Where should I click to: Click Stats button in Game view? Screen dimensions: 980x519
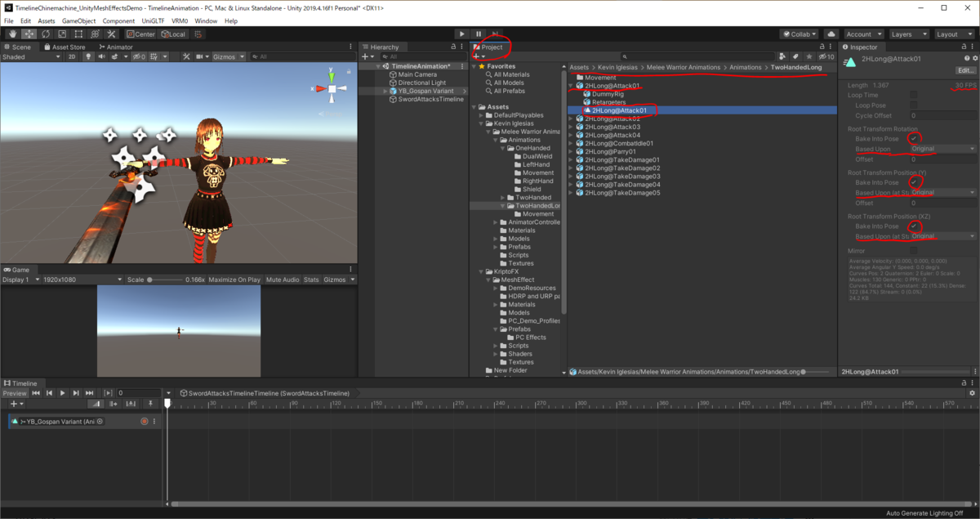(312, 280)
